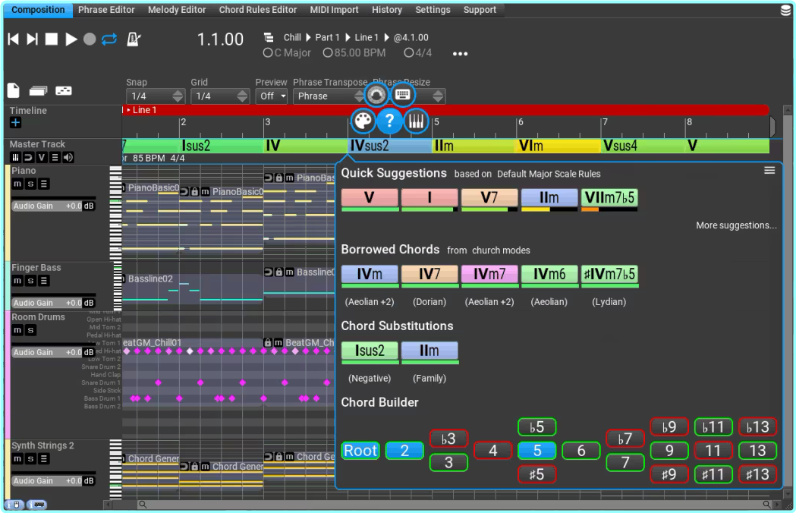
Task: Add a timeline with the plus button
Action: [x=15, y=122]
